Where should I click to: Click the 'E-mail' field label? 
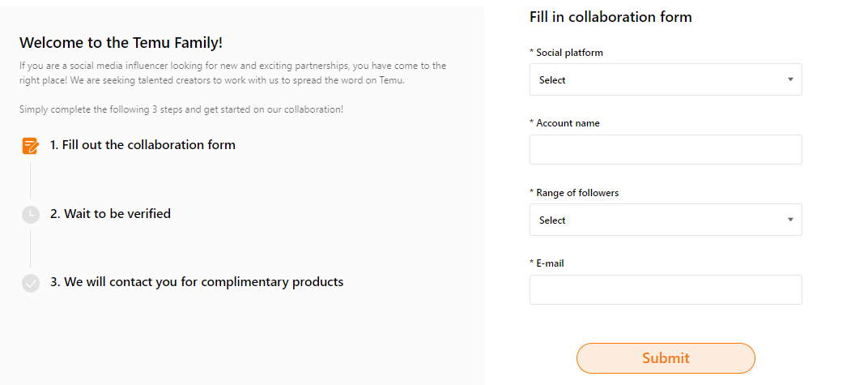tap(550, 263)
